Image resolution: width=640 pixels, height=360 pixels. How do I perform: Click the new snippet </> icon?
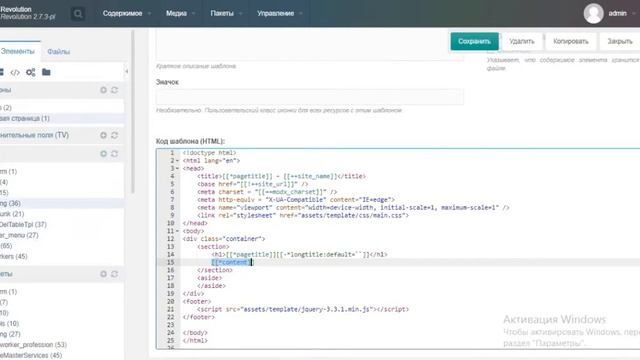pyautogui.click(x=15, y=73)
